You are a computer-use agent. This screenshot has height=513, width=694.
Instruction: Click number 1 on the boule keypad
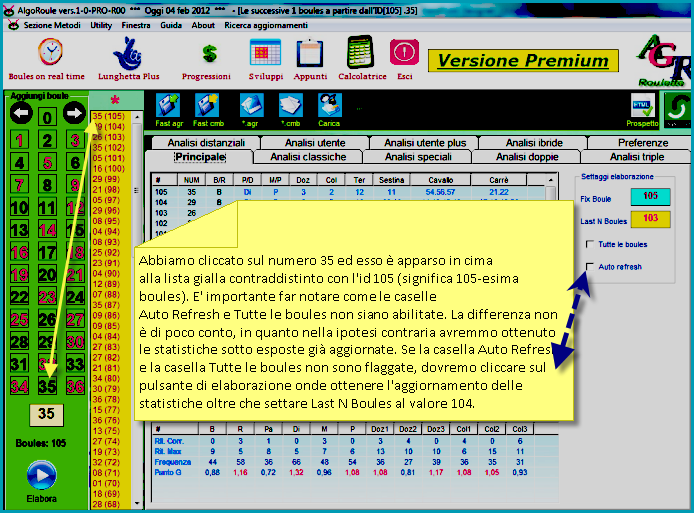pos(19,140)
